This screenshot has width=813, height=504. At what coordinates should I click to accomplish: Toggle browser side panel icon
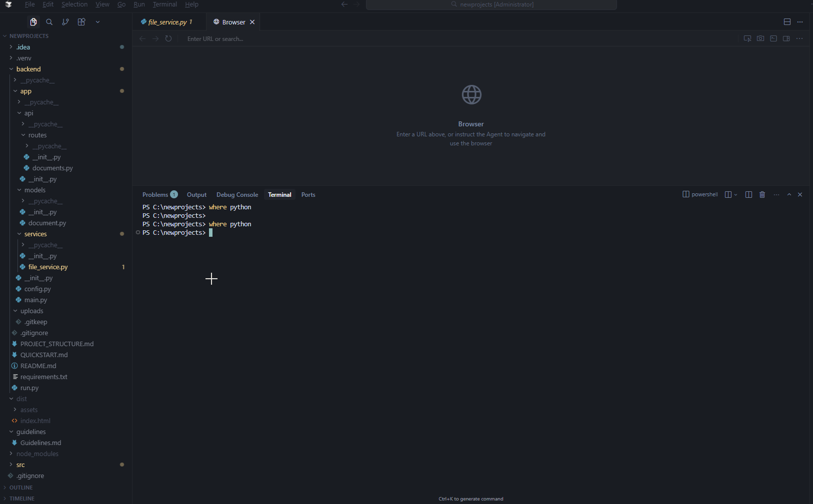pyautogui.click(x=786, y=38)
